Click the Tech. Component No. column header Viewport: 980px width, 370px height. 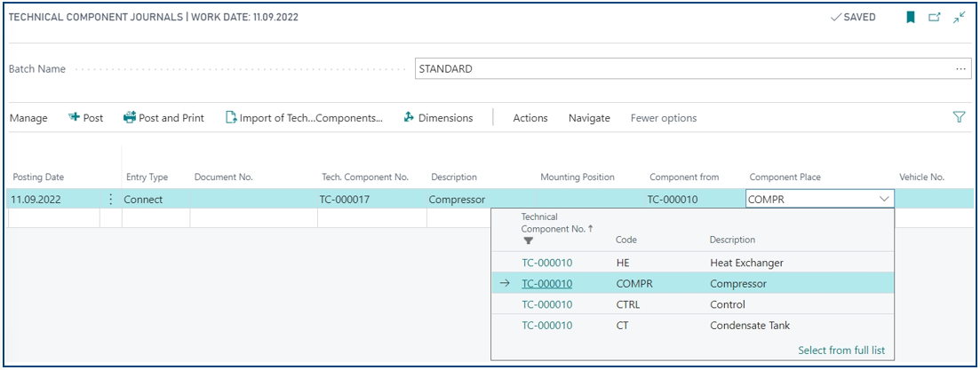pyautogui.click(x=365, y=177)
